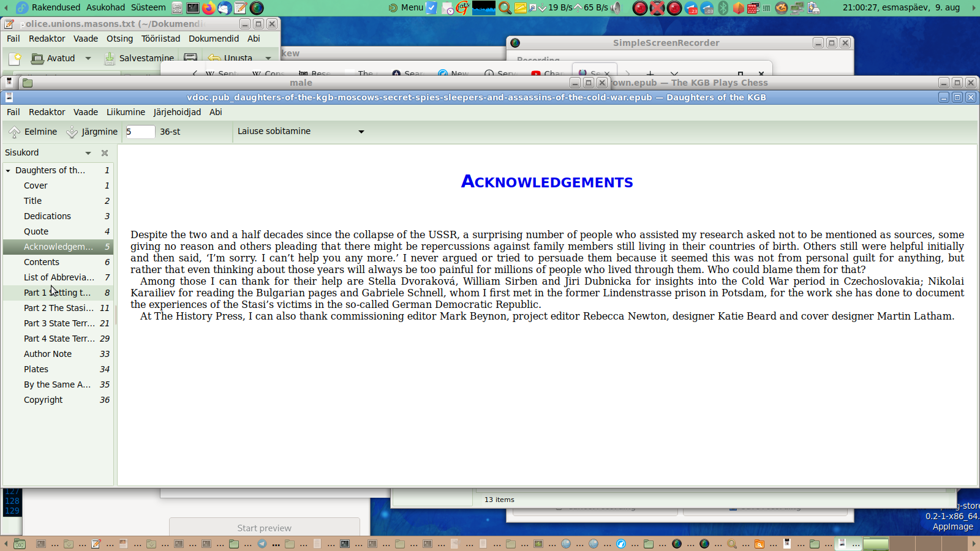This screenshot has width=980, height=551.
Task: Go to next page with Järgmine arrow
Action: point(92,132)
